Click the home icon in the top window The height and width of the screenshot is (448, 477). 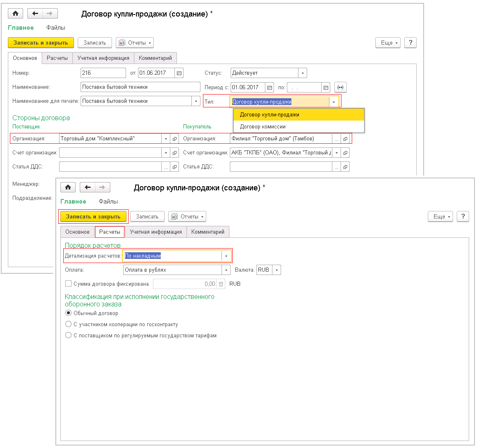(x=16, y=14)
